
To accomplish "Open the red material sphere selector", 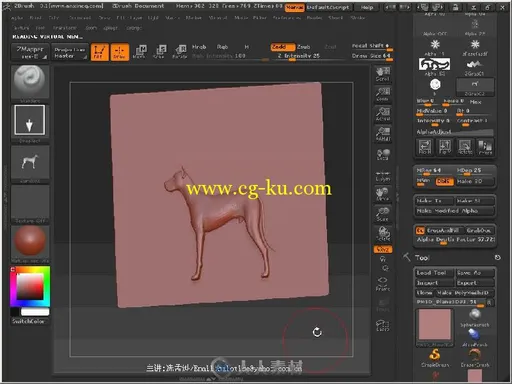I will [x=30, y=244].
